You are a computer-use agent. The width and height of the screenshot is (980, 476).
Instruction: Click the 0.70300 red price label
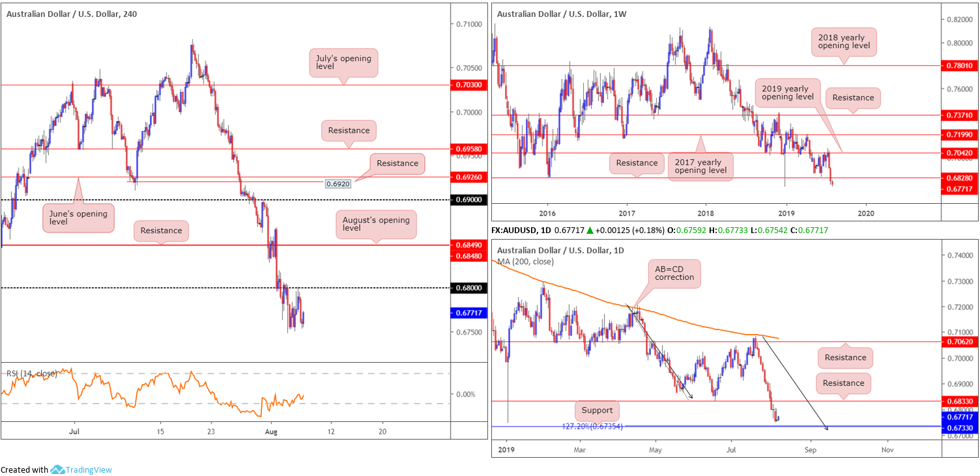[468, 85]
